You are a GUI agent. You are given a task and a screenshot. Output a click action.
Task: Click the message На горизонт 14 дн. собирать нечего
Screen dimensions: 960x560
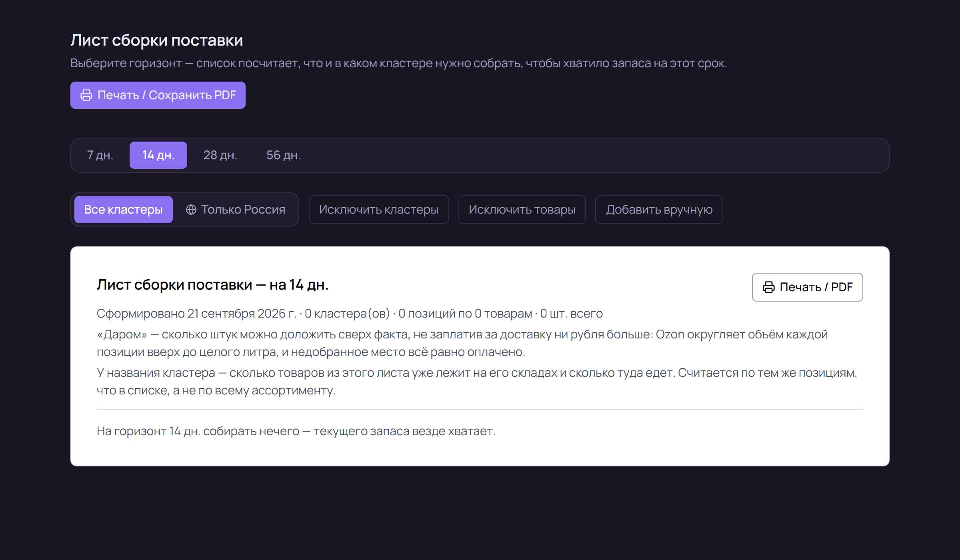click(x=296, y=431)
